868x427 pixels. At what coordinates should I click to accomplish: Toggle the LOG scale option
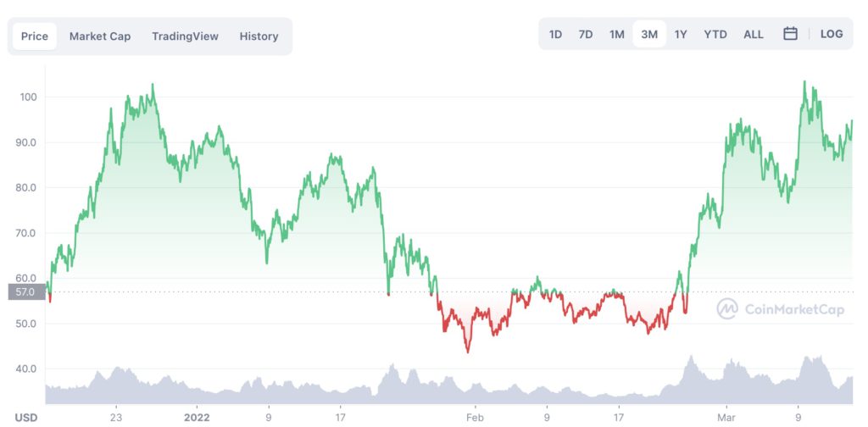(832, 34)
